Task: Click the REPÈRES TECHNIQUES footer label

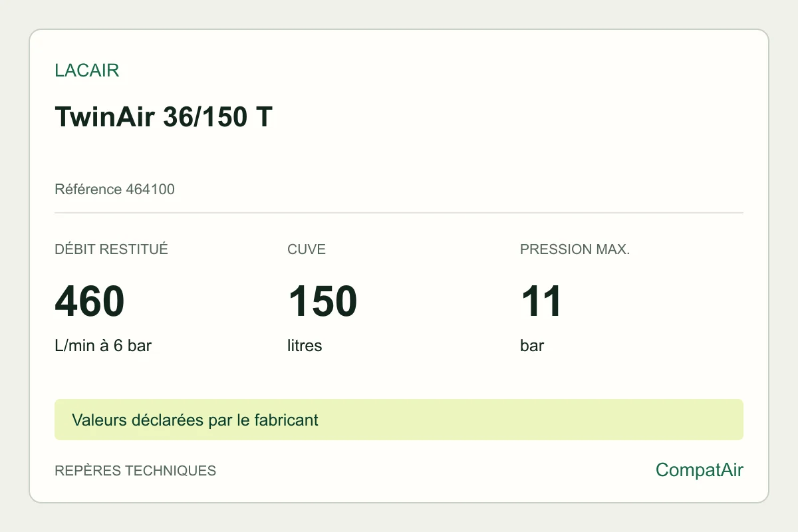Action: (x=135, y=471)
